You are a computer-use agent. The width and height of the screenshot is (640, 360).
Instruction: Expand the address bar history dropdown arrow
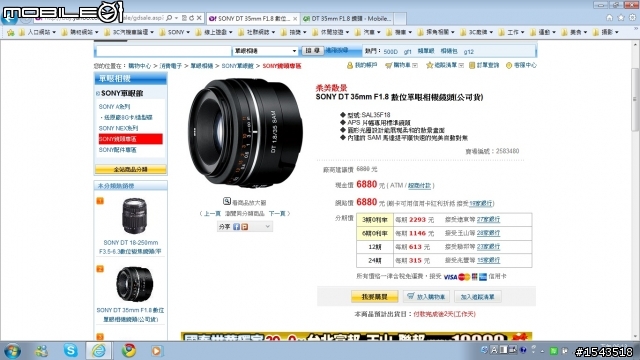click(176, 18)
